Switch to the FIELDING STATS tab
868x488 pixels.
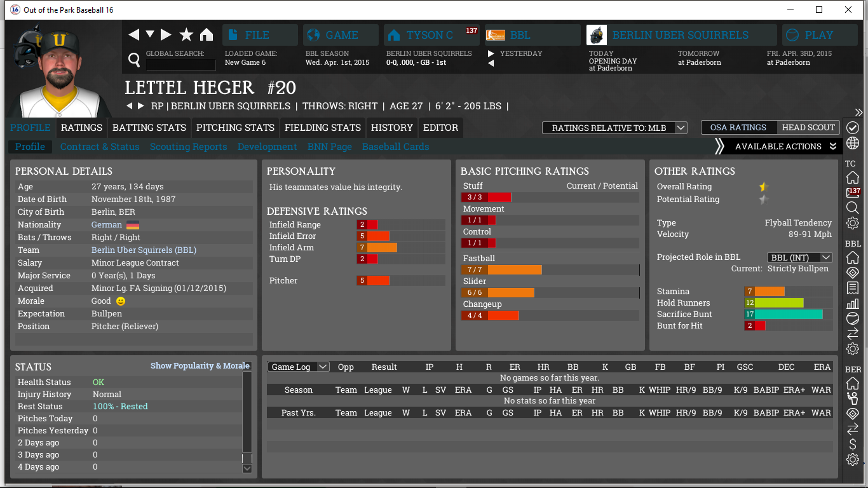pyautogui.click(x=323, y=128)
